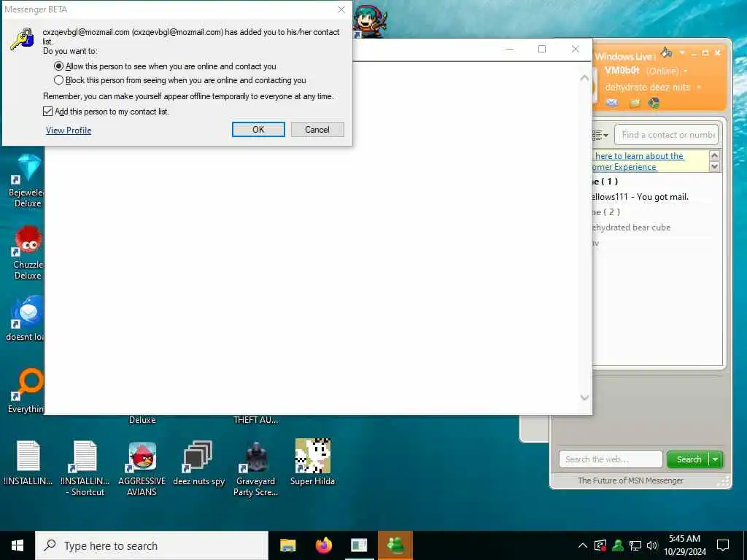Screen dimensions: 747x560
Task: Open the Bejeweled Deluxe desktop shortcut
Action: coord(27,181)
